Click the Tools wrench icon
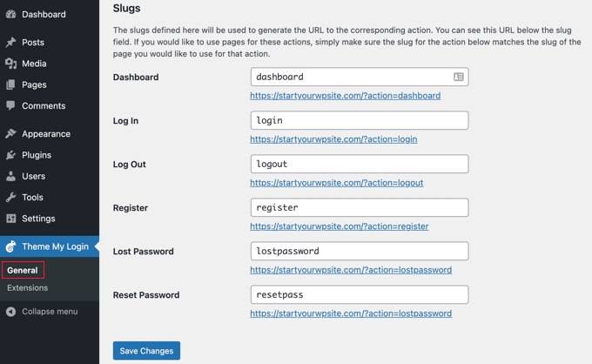592x364 pixels. point(10,198)
